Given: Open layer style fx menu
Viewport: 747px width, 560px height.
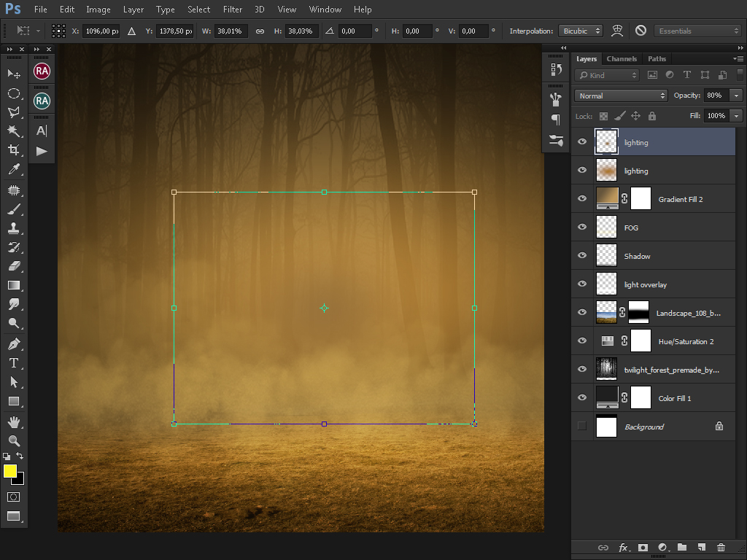Looking at the screenshot, I should click(x=623, y=547).
